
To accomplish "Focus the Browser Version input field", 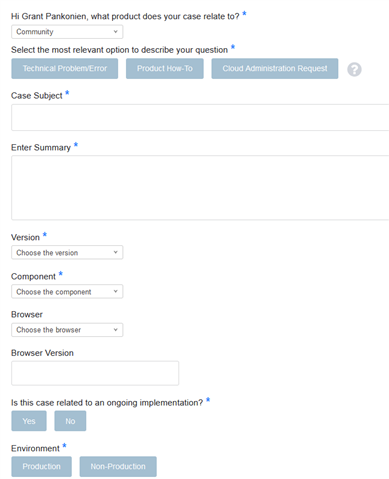I will [x=95, y=373].
